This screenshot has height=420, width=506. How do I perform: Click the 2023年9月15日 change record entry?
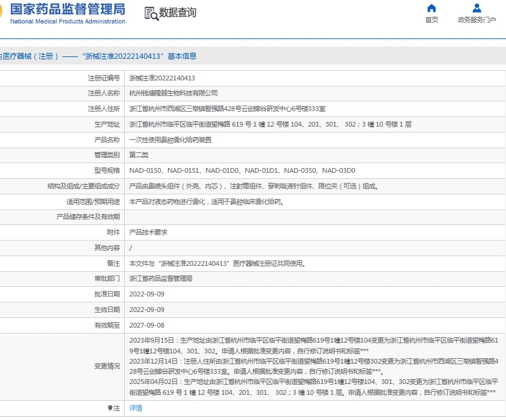[x=314, y=346]
